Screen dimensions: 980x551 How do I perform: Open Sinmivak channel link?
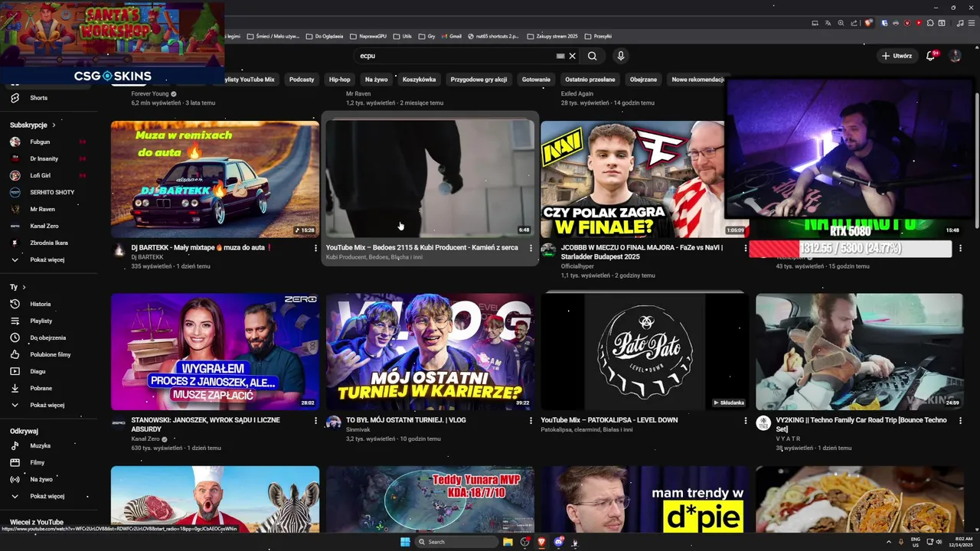[358, 429]
